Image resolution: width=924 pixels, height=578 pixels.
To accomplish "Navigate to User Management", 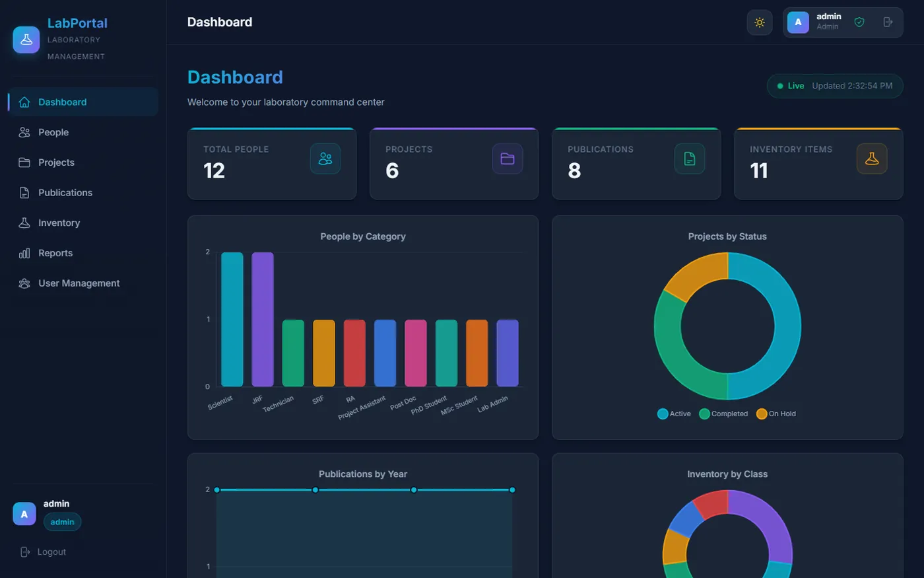I will 83,283.
